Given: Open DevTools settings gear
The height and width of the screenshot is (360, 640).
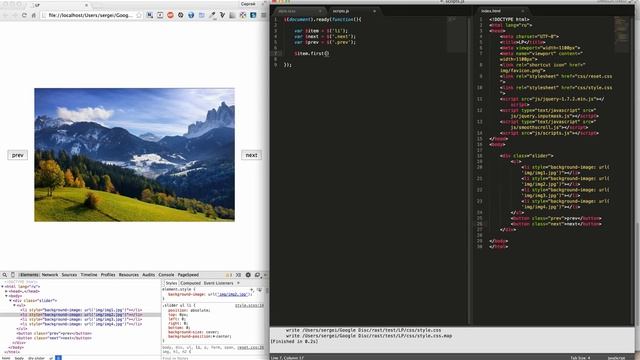Looking at the screenshot, I should [x=248, y=275].
